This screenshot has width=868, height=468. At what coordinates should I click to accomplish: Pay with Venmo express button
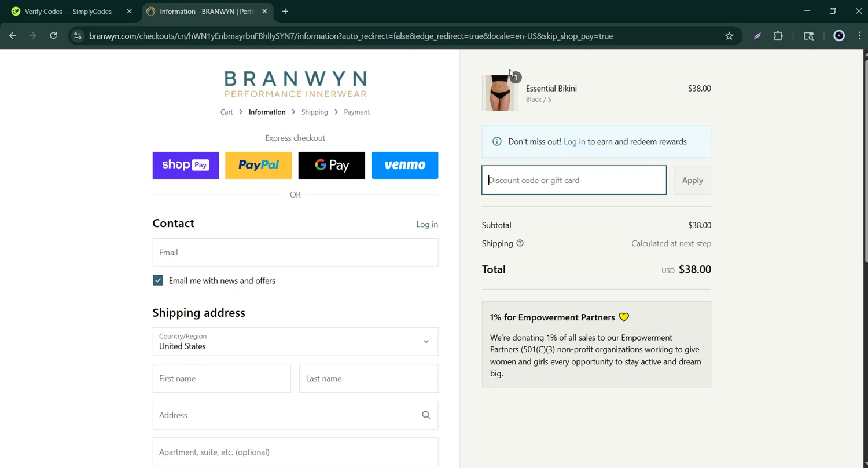pyautogui.click(x=404, y=165)
